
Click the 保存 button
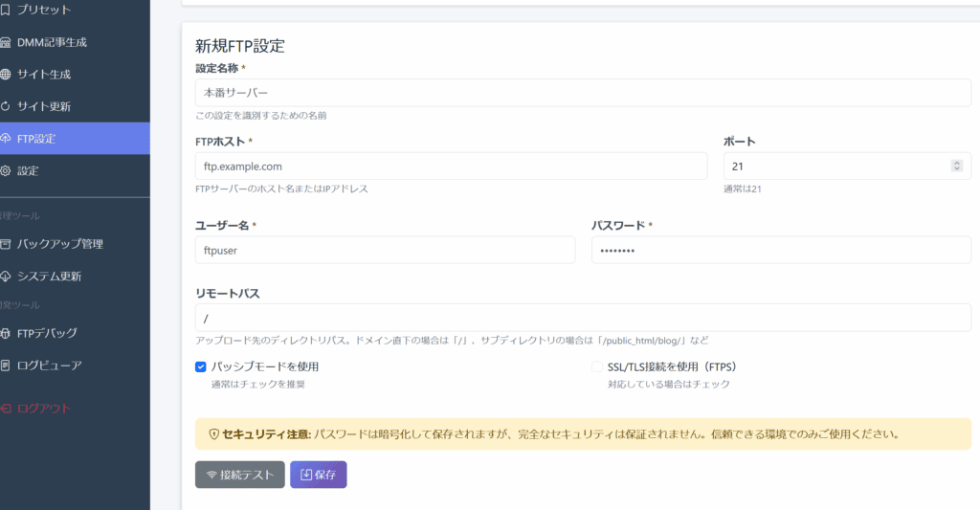click(318, 475)
